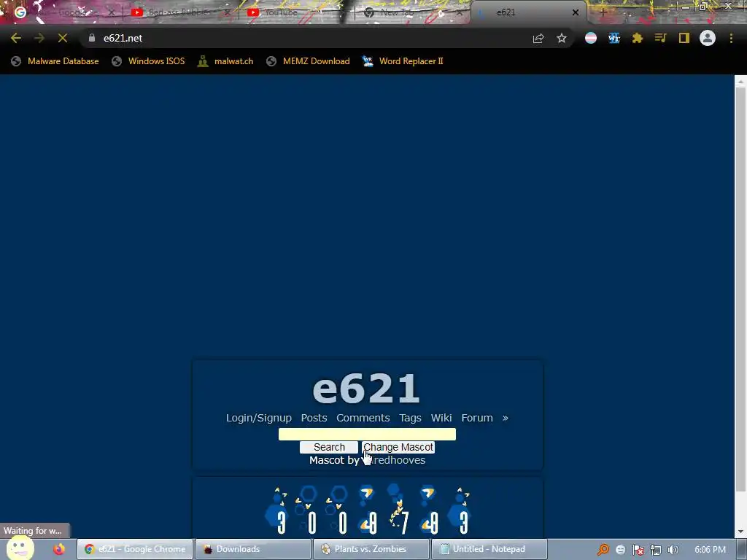Open the Chrome profile avatar
This screenshot has width=747, height=560.
tap(708, 38)
